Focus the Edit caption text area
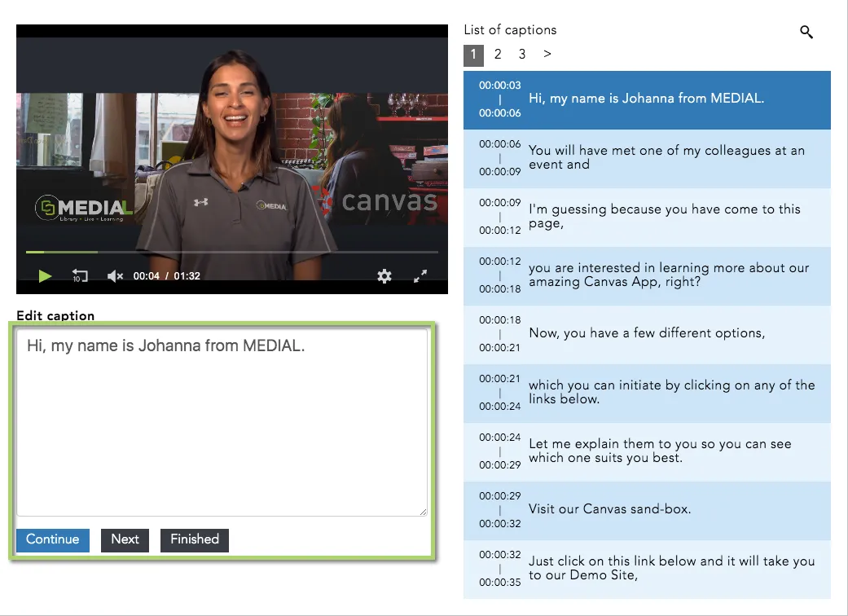Screen dimensions: 848x616 coord(222,422)
